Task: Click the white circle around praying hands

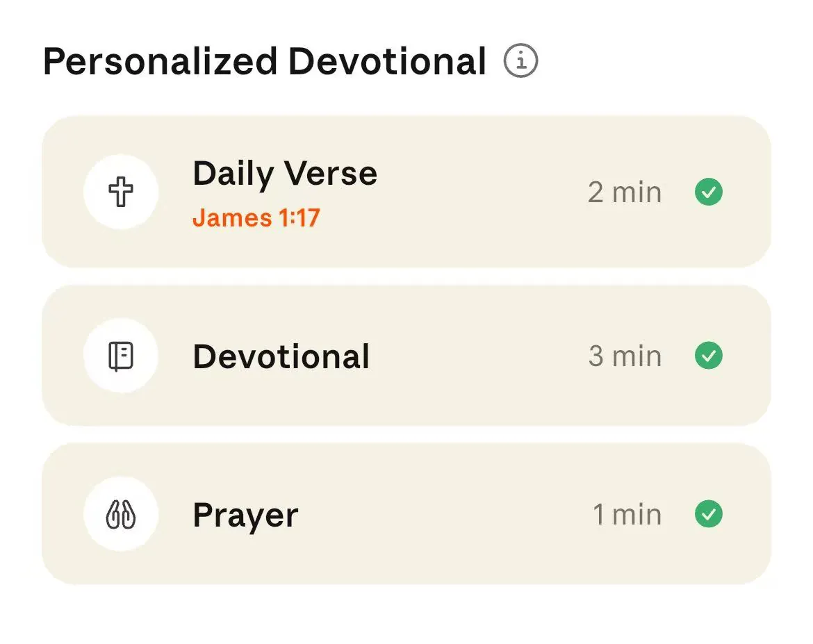Action: pos(121,514)
